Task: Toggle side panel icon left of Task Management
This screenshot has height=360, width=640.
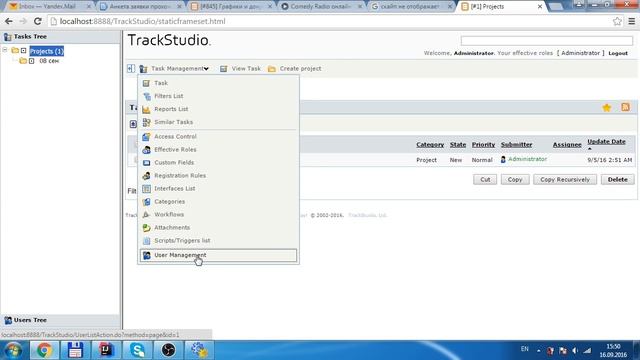Action: [131, 69]
